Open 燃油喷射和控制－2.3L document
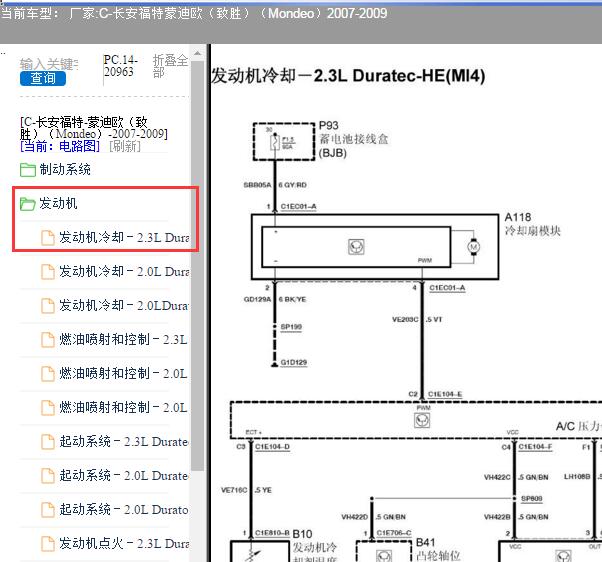Viewport: 602px width, 562px height. 123,339
